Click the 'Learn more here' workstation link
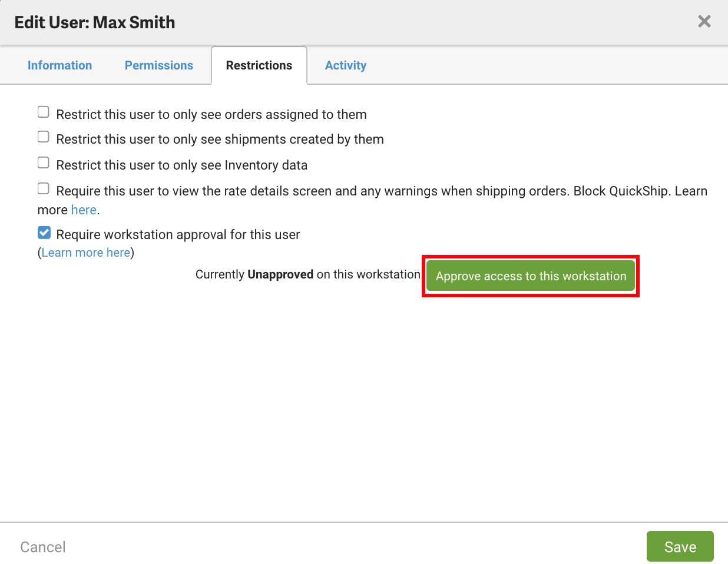This screenshot has height=564, width=728. coord(86,253)
